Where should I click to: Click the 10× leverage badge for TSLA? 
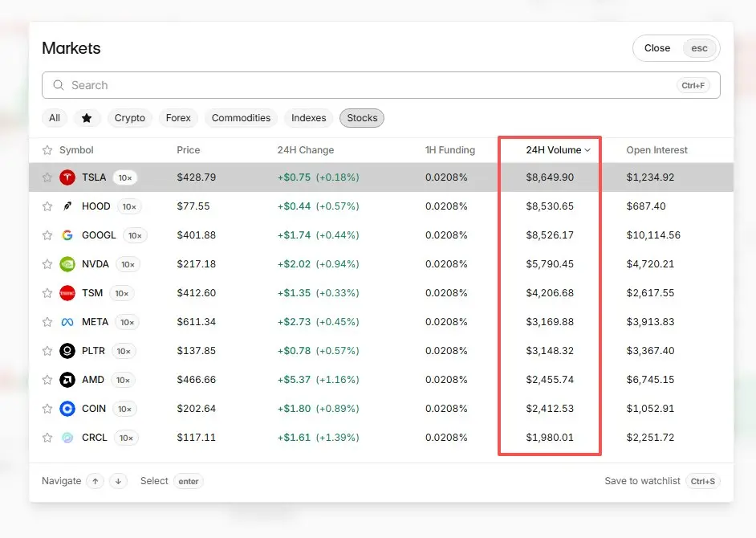click(125, 177)
